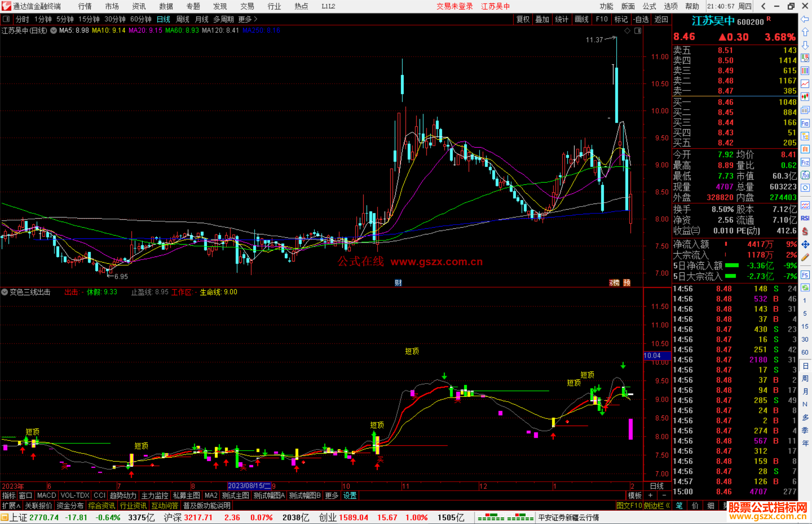Click the four-way move arrows icon
The width and height of the screenshot is (812, 524).
tap(805, 245)
